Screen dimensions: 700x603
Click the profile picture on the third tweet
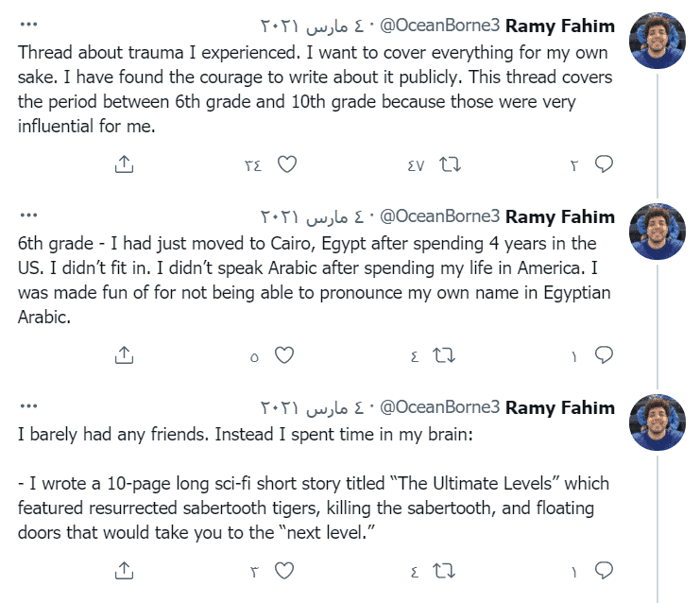tap(657, 422)
